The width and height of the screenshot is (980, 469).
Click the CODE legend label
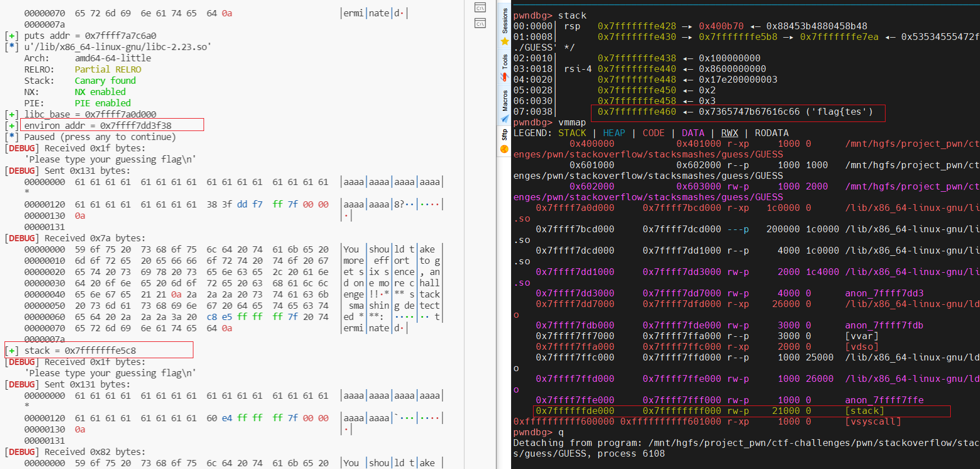click(x=653, y=133)
